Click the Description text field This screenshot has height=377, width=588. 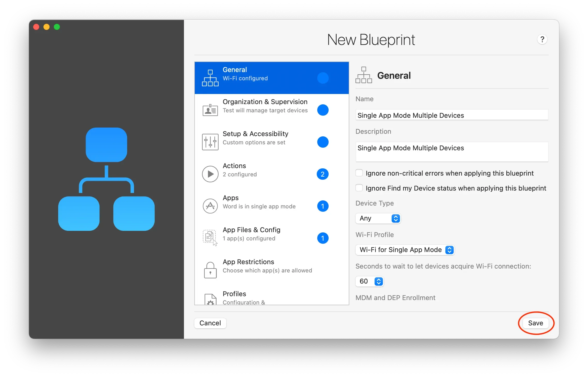click(452, 152)
